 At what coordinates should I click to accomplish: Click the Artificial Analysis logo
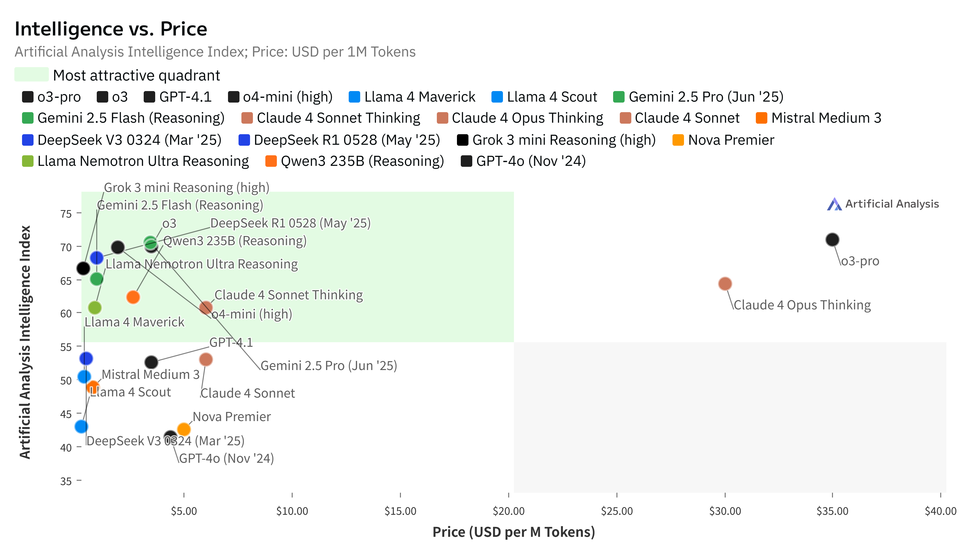[883, 204]
